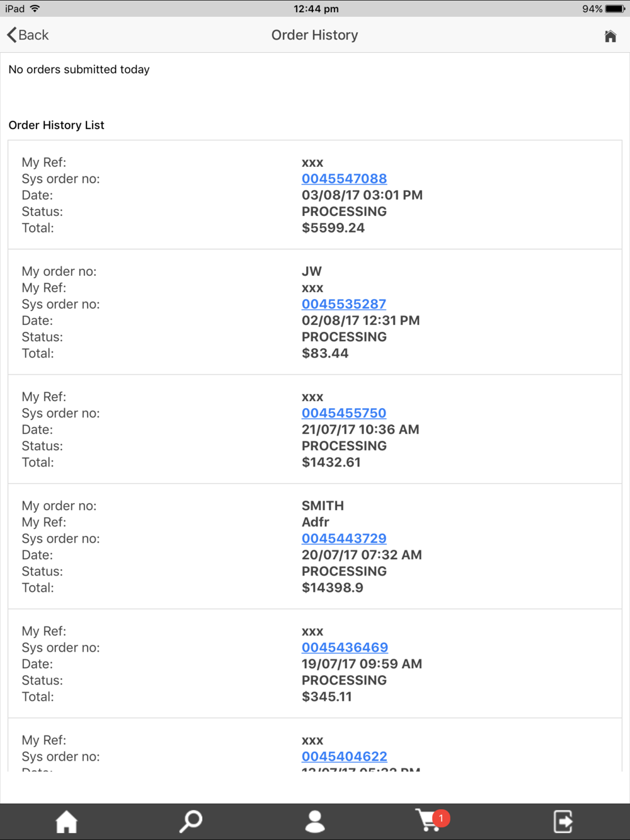Screen dimensions: 630x840
Task: Open search from bottom navigation bar
Action: pos(190,821)
